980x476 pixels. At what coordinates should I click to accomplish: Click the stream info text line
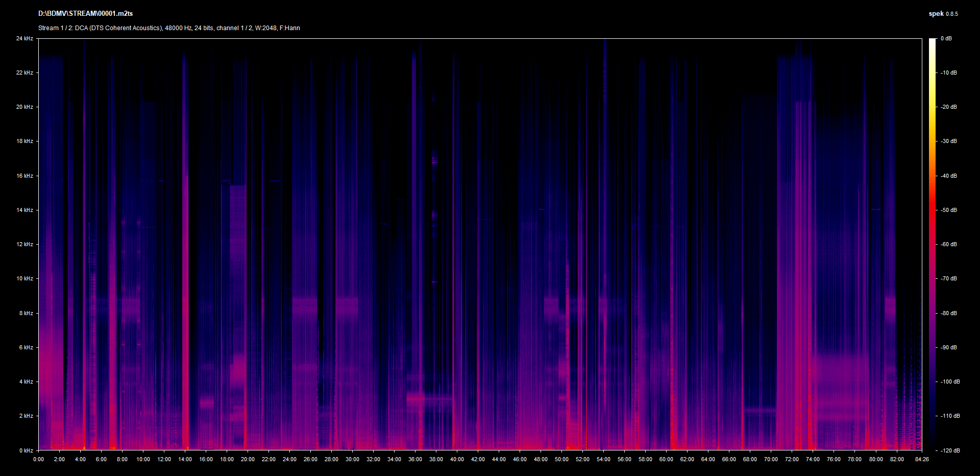pos(169,28)
